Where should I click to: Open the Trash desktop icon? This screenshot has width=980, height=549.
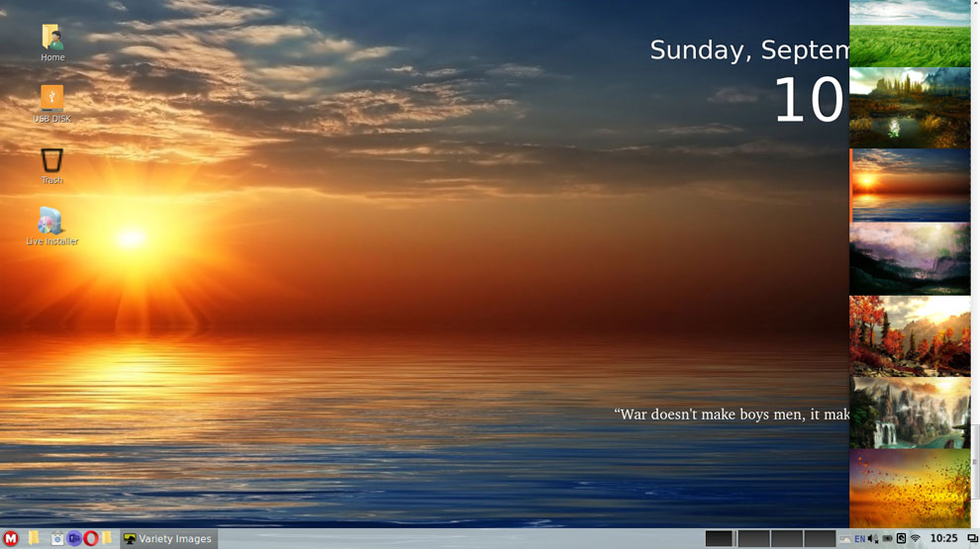[x=51, y=165]
